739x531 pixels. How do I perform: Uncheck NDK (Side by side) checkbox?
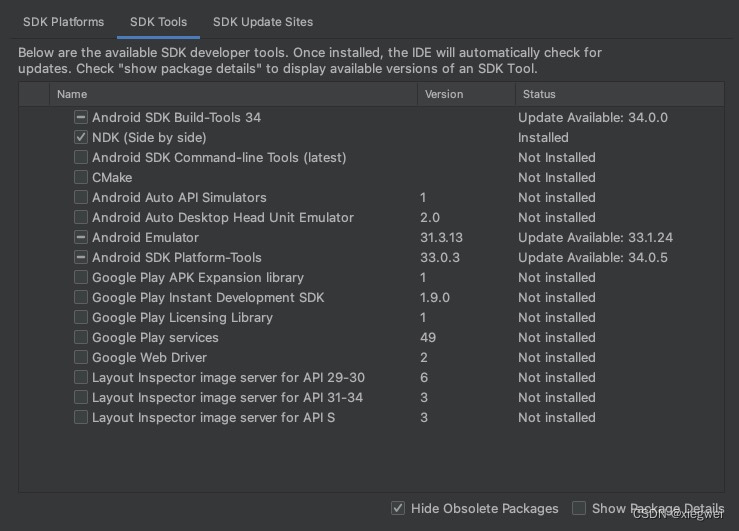click(81, 137)
